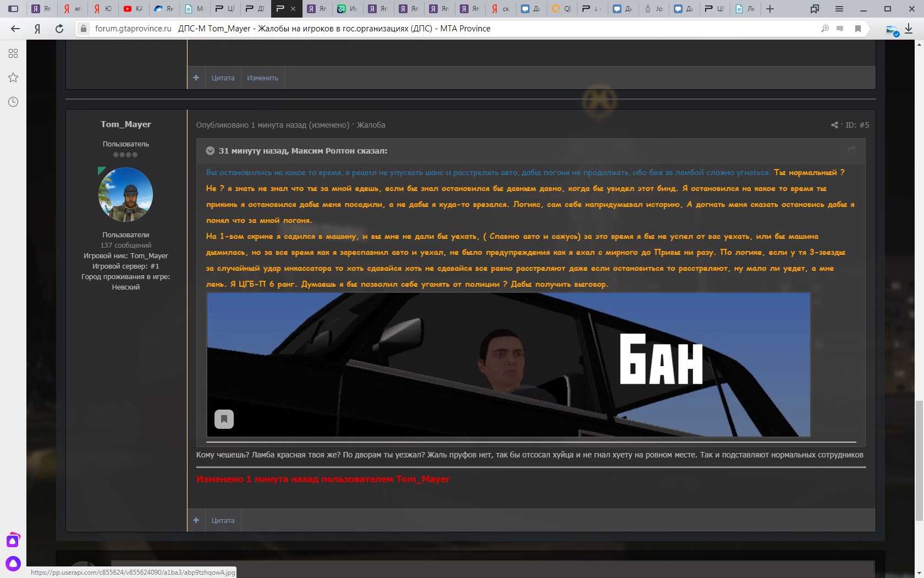Open the Yandex home button in toolbar

37,29
